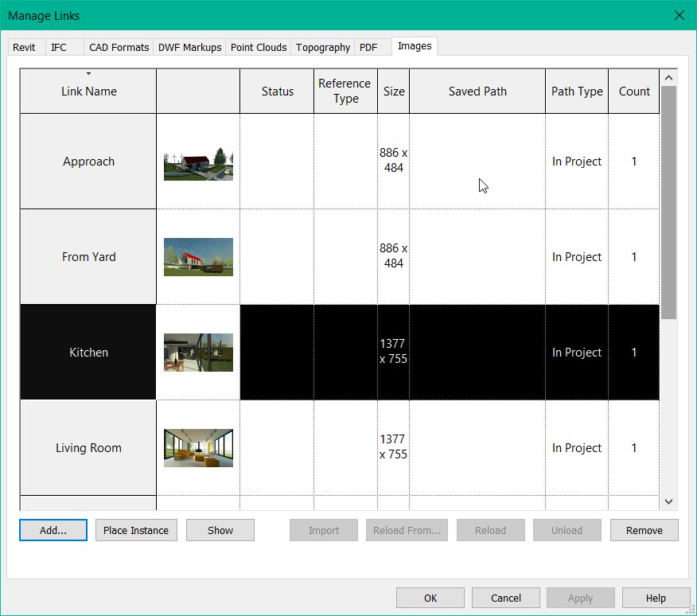697x616 pixels.
Task: Click the Count column header
Action: pyautogui.click(x=634, y=92)
